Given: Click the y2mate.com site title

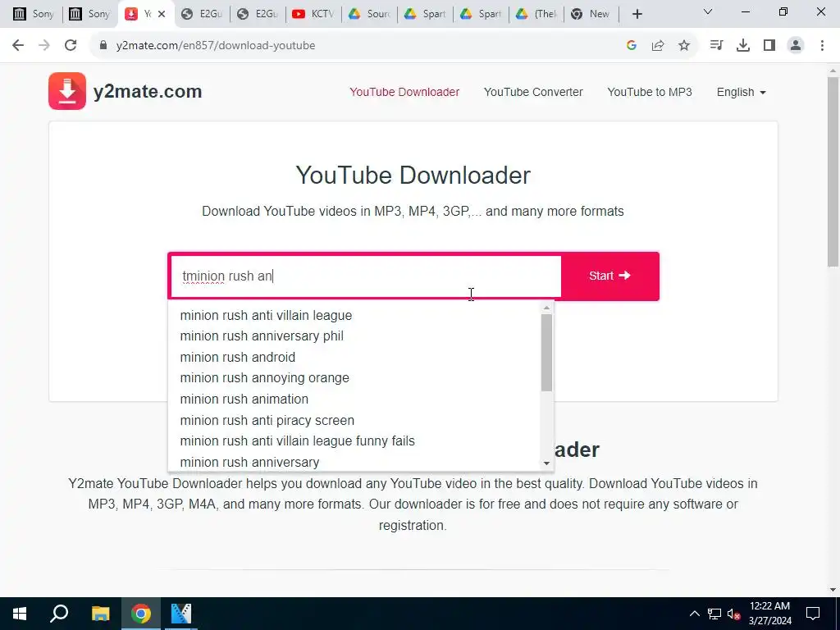Looking at the screenshot, I should click(x=148, y=92).
